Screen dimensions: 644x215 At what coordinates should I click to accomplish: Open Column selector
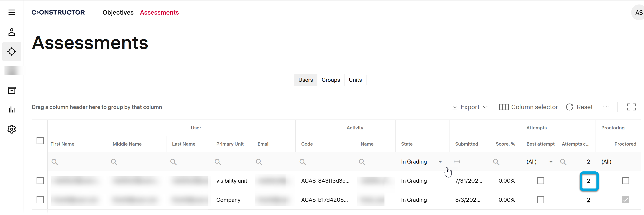(528, 107)
